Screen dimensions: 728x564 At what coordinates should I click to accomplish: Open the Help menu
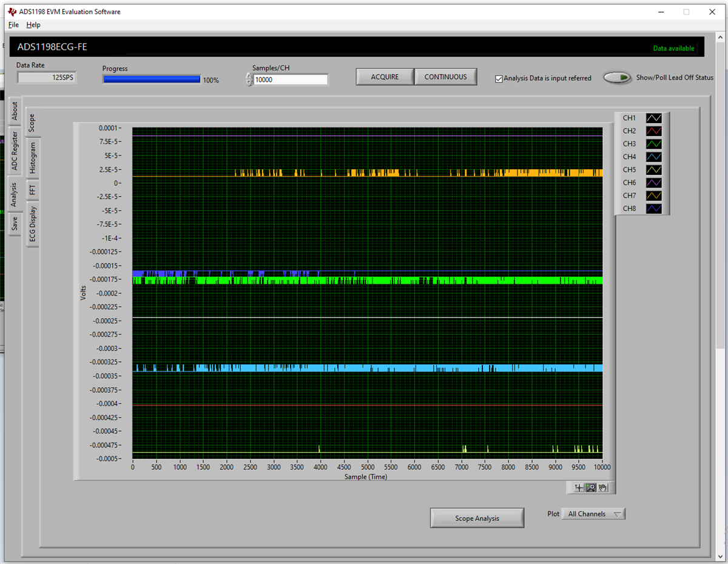[x=33, y=25]
